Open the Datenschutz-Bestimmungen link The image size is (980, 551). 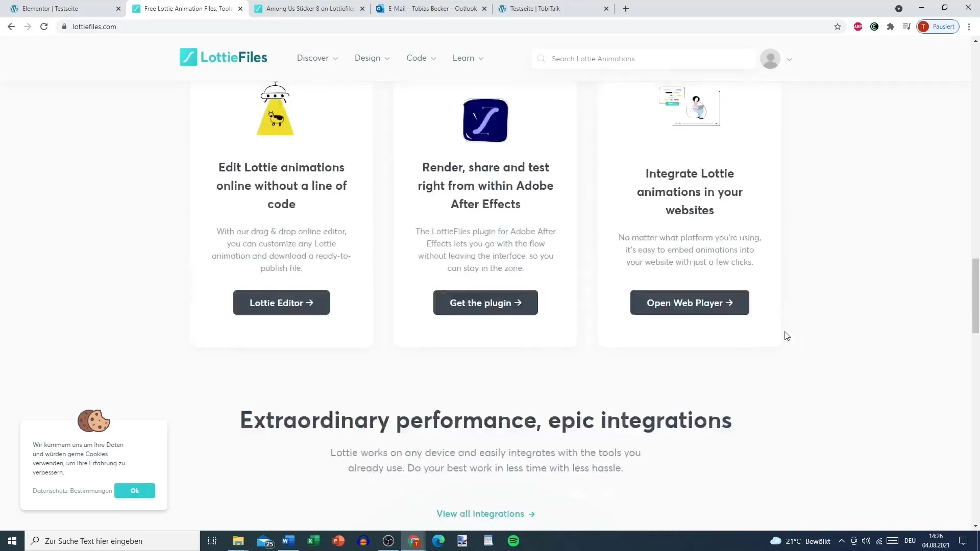pyautogui.click(x=72, y=491)
